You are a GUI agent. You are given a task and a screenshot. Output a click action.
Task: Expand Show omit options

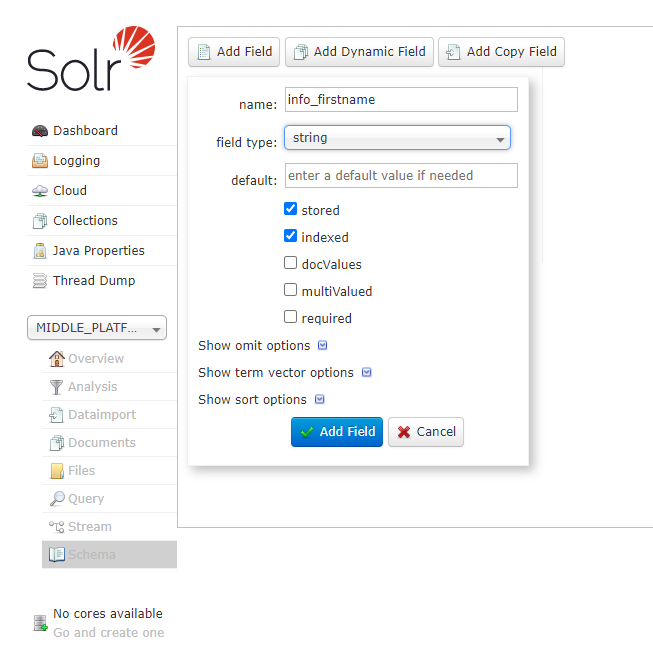click(x=262, y=346)
